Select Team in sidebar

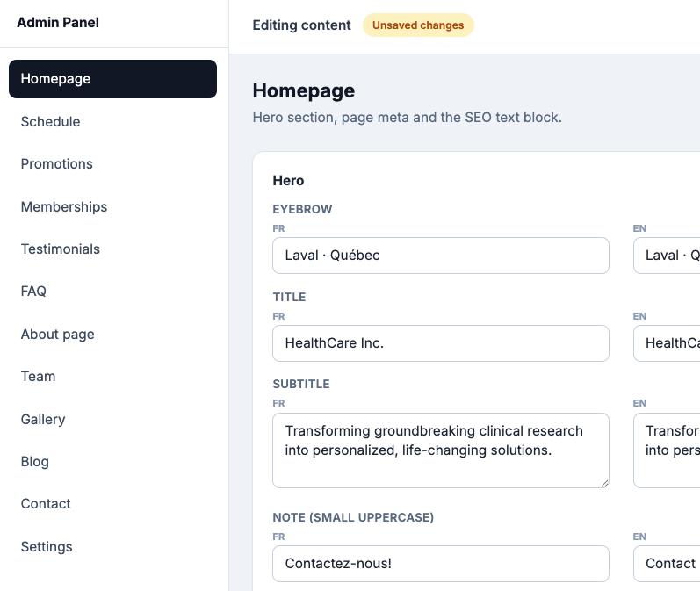click(112, 377)
